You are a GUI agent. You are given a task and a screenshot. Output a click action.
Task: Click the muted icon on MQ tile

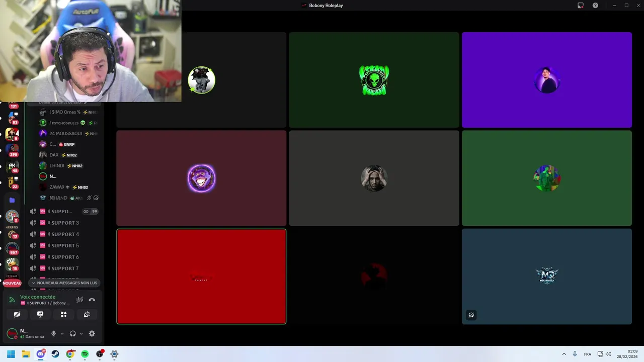[x=471, y=315]
